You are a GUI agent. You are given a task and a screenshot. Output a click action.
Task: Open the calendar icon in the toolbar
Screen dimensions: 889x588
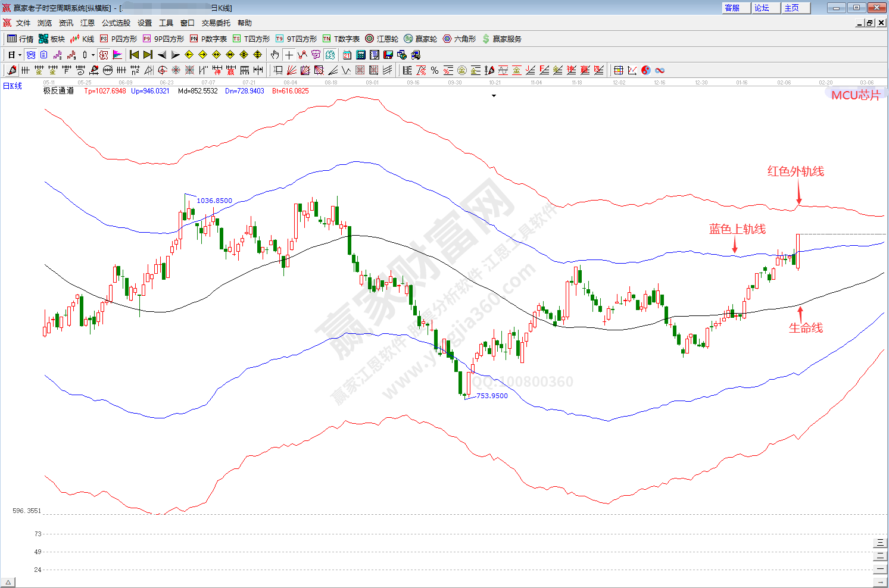tap(347, 55)
